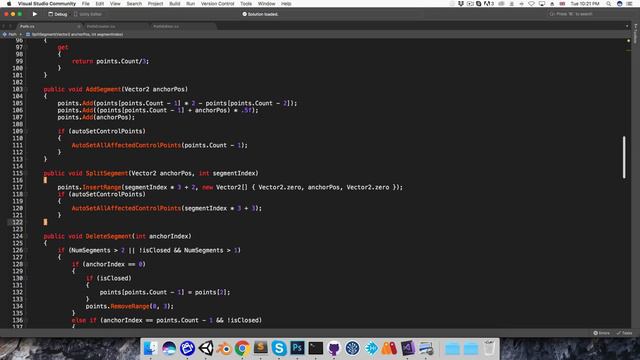Open the blue screen recorder app in Dock
This screenshot has height=360, width=640.
pyautogui.click(x=187, y=348)
